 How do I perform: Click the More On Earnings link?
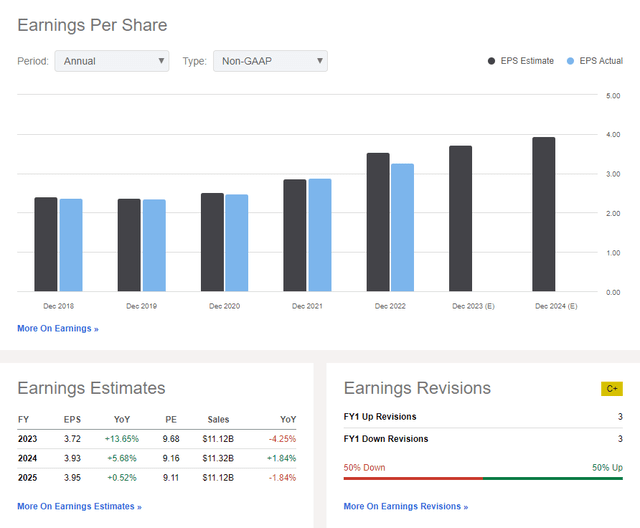tap(57, 328)
